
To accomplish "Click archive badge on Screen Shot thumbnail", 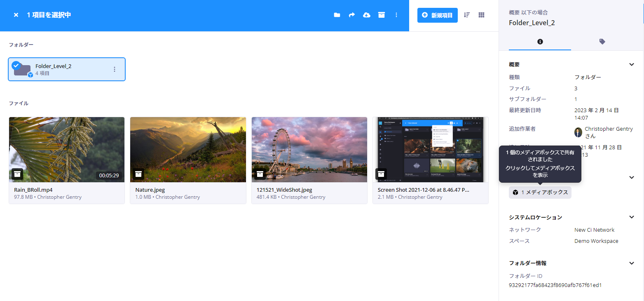I will pyautogui.click(x=381, y=174).
